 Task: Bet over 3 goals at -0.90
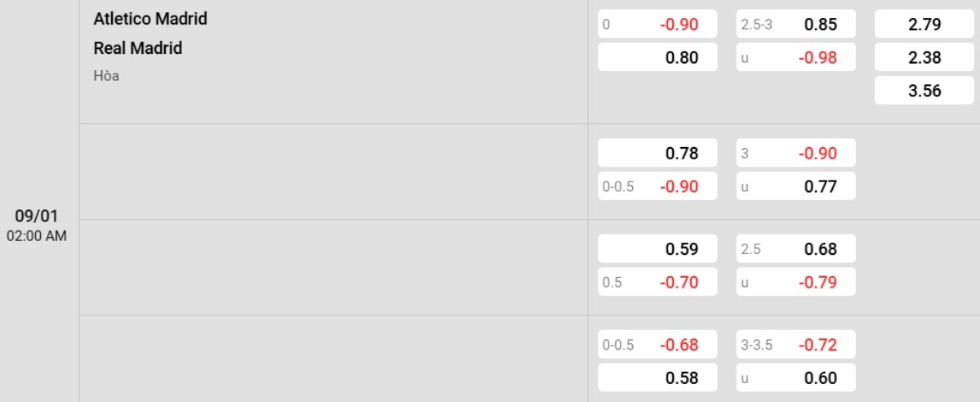tap(796, 153)
